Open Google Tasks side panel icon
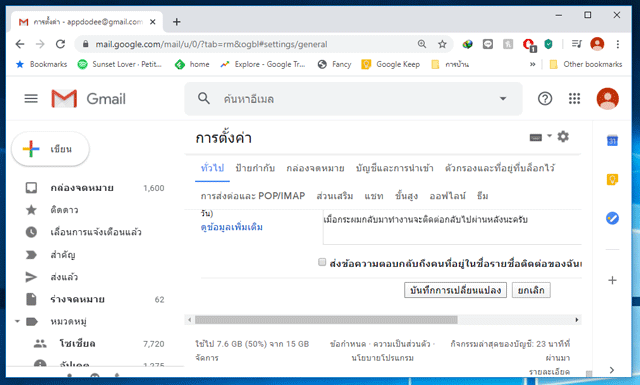Viewport: 640px width, 385px height. [612, 218]
